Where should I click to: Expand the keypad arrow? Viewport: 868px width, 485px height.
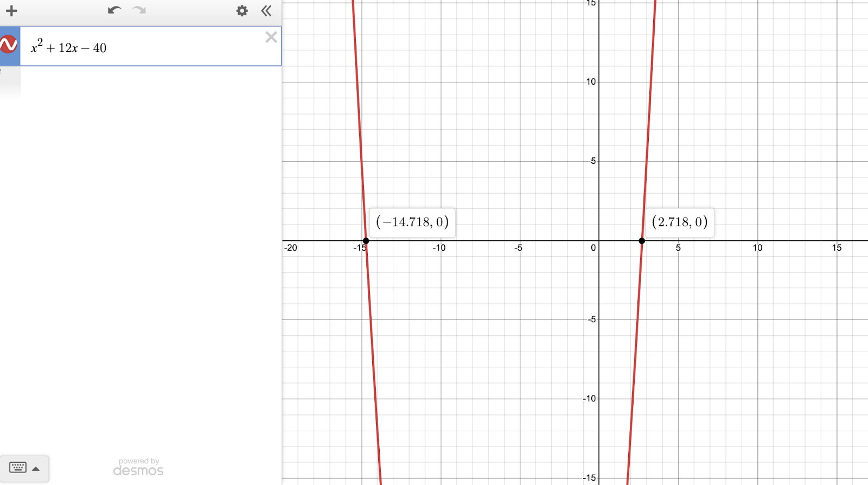coord(36,469)
